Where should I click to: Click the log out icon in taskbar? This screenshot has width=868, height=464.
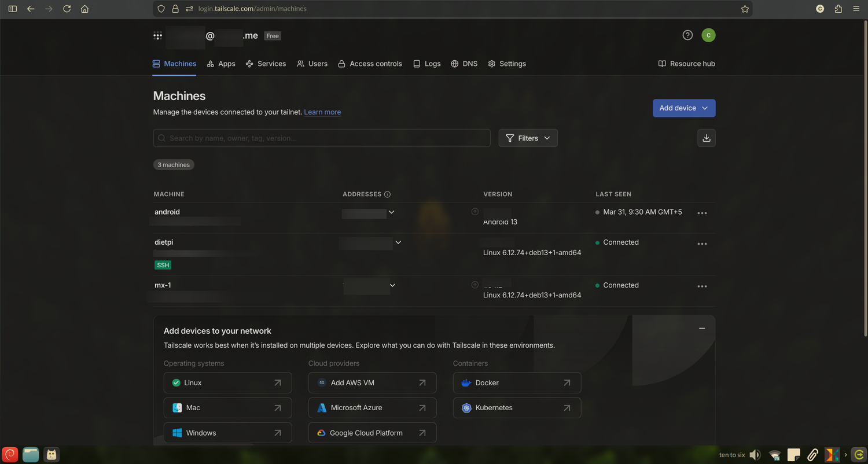tap(859, 455)
